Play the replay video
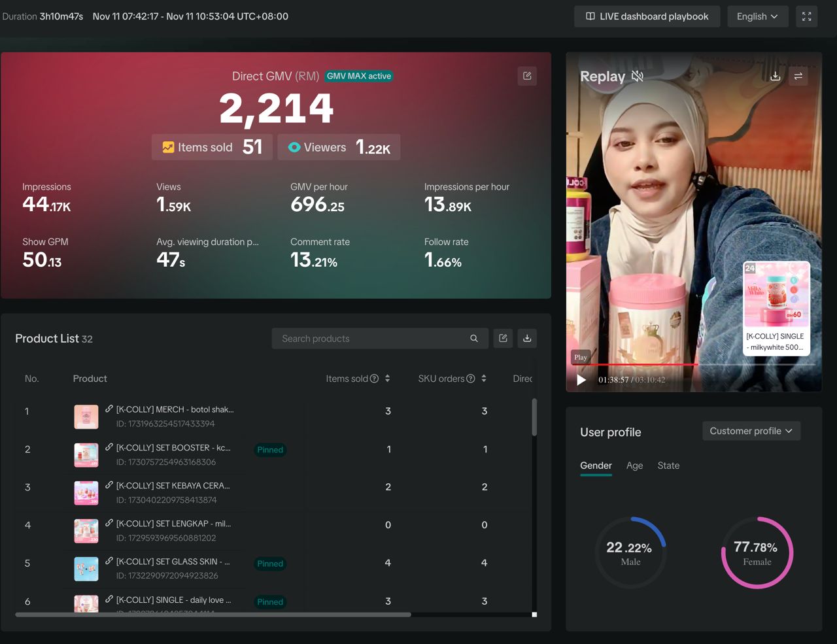 click(581, 380)
